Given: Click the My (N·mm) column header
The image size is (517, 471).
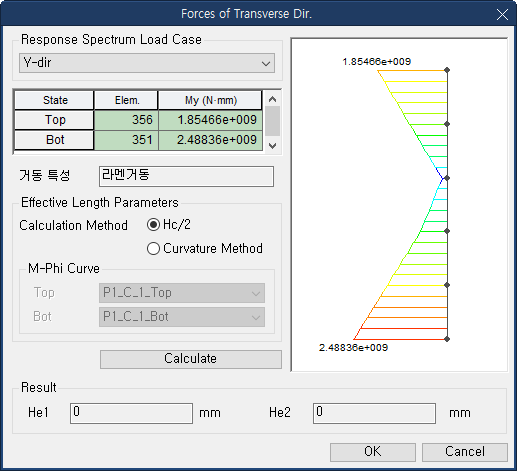Looking at the screenshot, I should (x=210, y=100).
